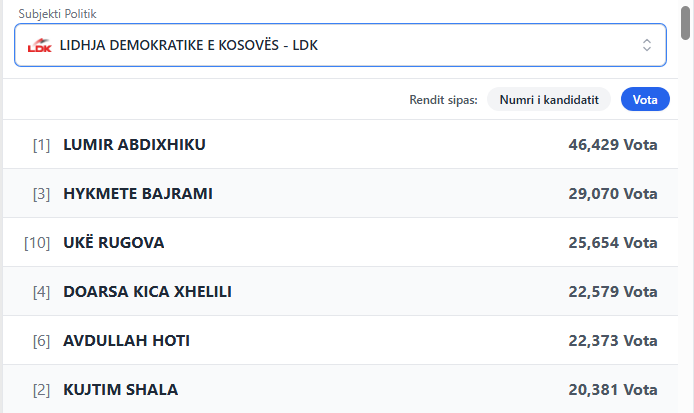Click the 22,373 Vota count
The image size is (694, 413).
(x=612, y=340)
